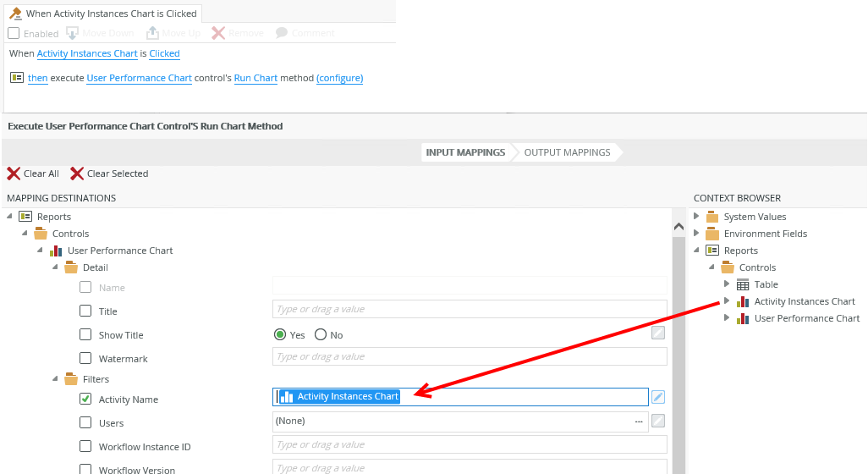868x474 pixels.
Task: Click the red X Remove icon
Action: [218, 33]
